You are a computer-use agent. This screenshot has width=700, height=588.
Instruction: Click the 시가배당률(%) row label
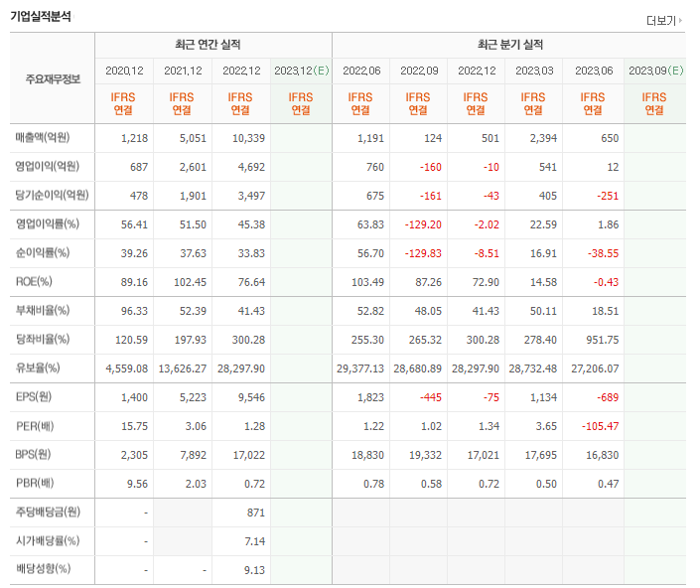(48, 541)
